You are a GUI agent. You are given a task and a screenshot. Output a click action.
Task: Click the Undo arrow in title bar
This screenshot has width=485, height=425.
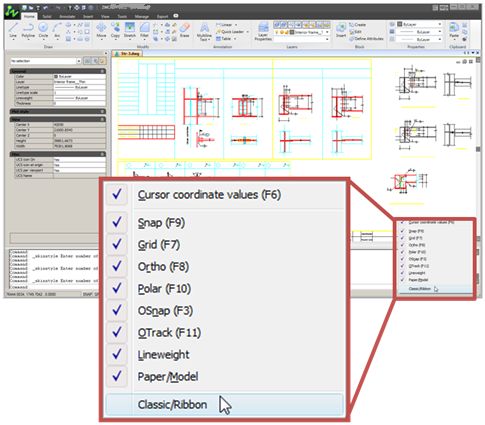coord(46,7)
